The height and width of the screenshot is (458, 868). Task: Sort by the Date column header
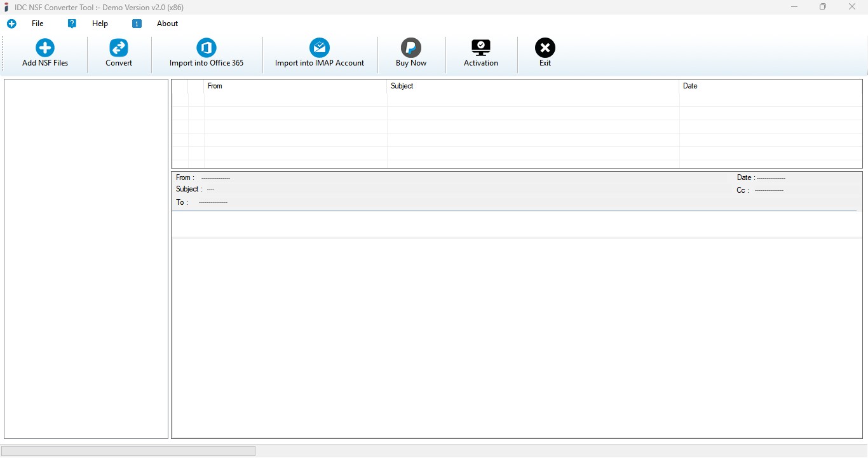point(771,86)
